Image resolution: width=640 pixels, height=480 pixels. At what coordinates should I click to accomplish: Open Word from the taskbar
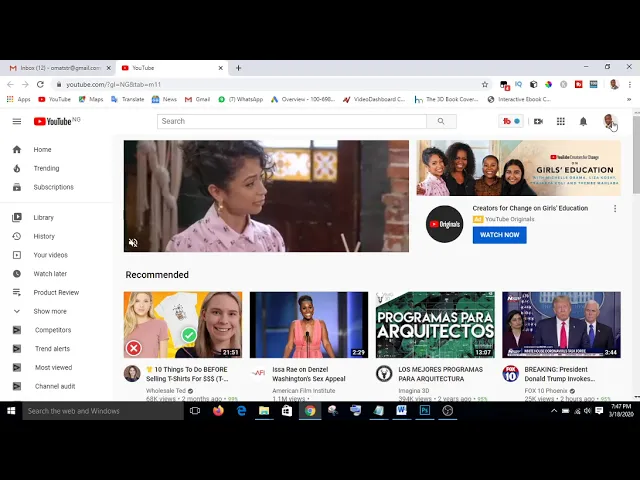[x=402, y=411]
